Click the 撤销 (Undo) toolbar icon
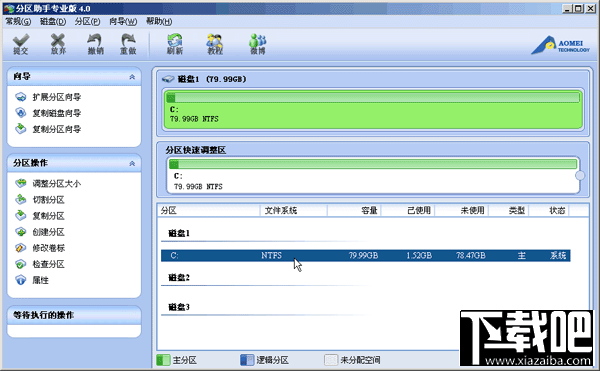This screenshot has height=371, width=600. pyautogui.click(x=95, y=43)
